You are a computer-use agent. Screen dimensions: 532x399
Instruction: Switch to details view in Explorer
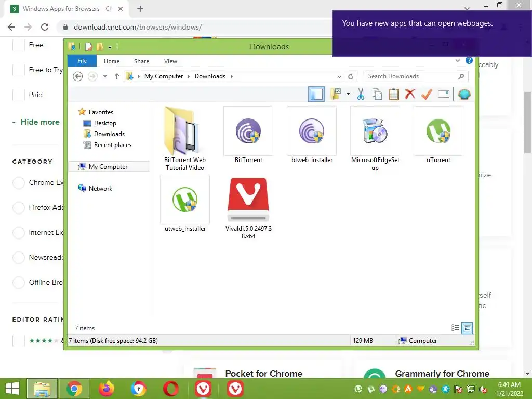point(455,328)
